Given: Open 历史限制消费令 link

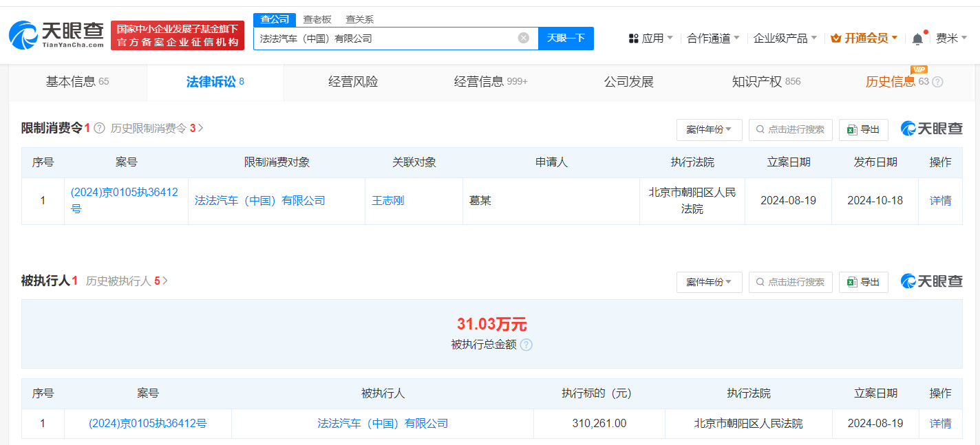Looking at the screenshot, I should coord(158,128).
